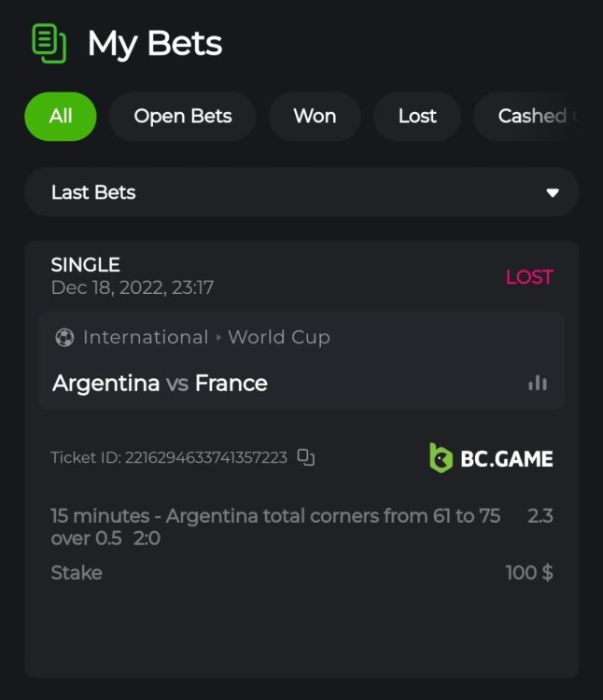Image resolution: width=603 pixels, height=700 pixels.
Task: Click the LOST status label
Action: pos(529,277)
